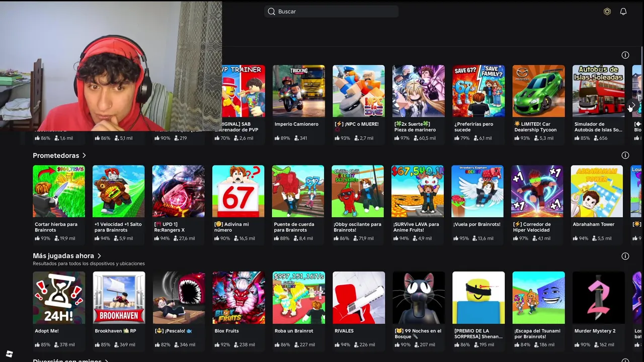
Task: Open the notifications bell
Action: click(623, 12)
